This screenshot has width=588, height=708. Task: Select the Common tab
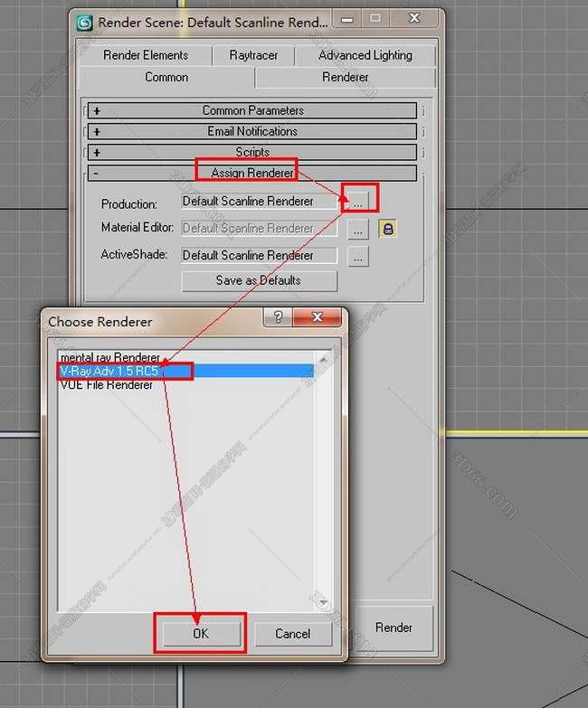166,77
